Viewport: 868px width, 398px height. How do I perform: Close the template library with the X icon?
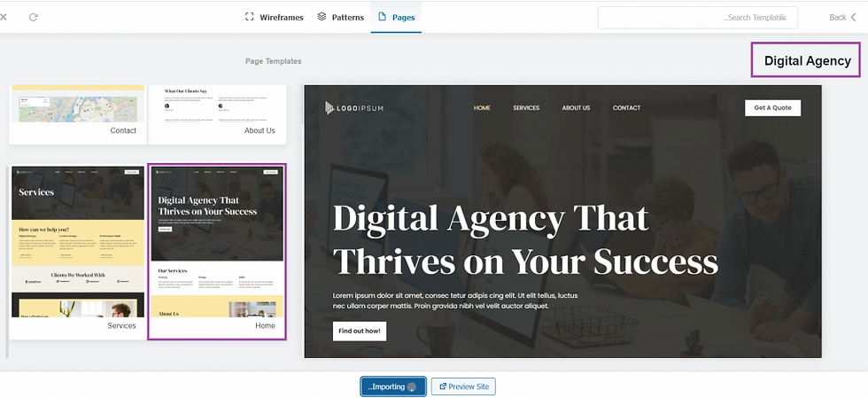pos(4,17)
